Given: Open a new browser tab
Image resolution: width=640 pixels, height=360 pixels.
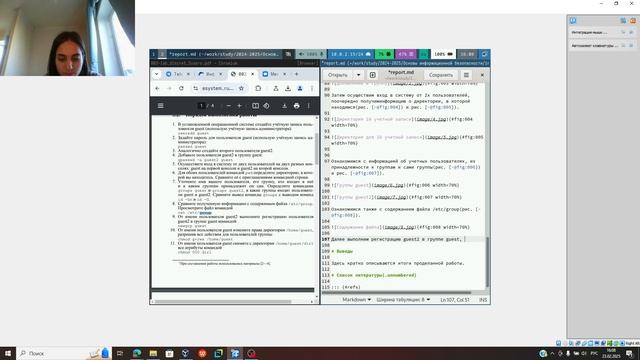Looking at the screenshot, I should point(297,74).
